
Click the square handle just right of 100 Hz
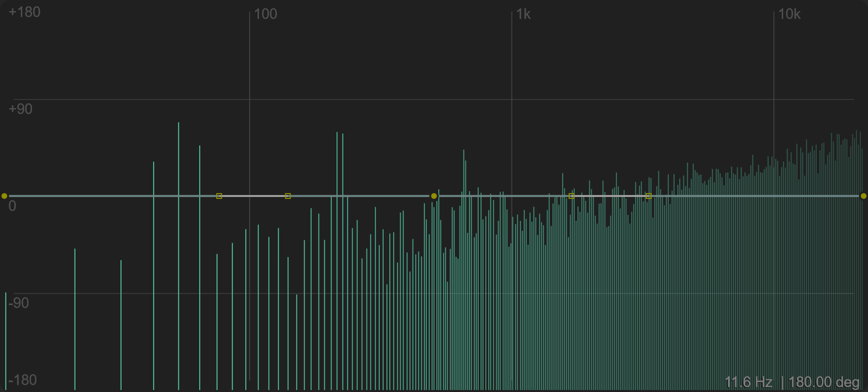[288, 196]
